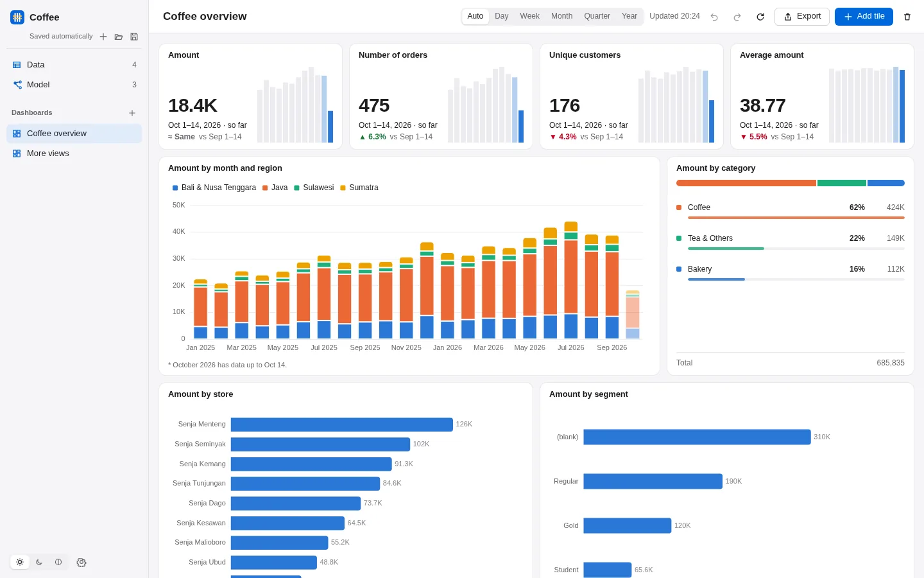Screen dimensions: 924x578
Task: Toggle the Sumatra legend item
Action: [x=359, y=188]
